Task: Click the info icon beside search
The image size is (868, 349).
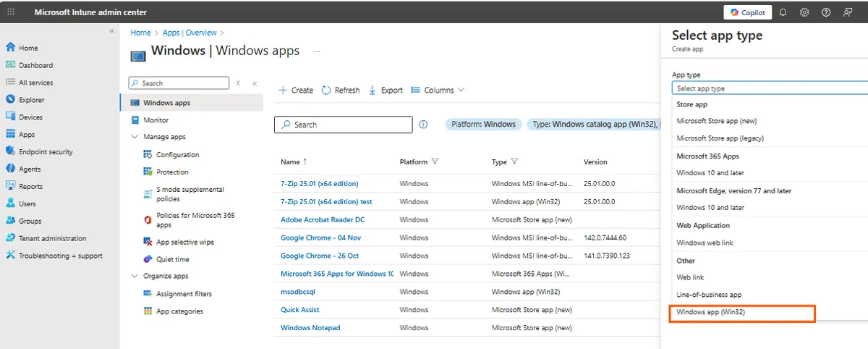Action: pos(423,125)
